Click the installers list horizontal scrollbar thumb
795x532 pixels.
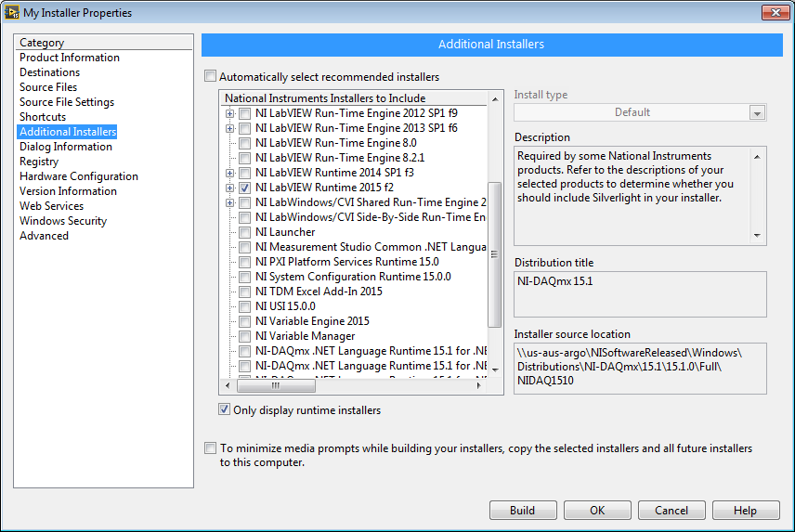276,385
